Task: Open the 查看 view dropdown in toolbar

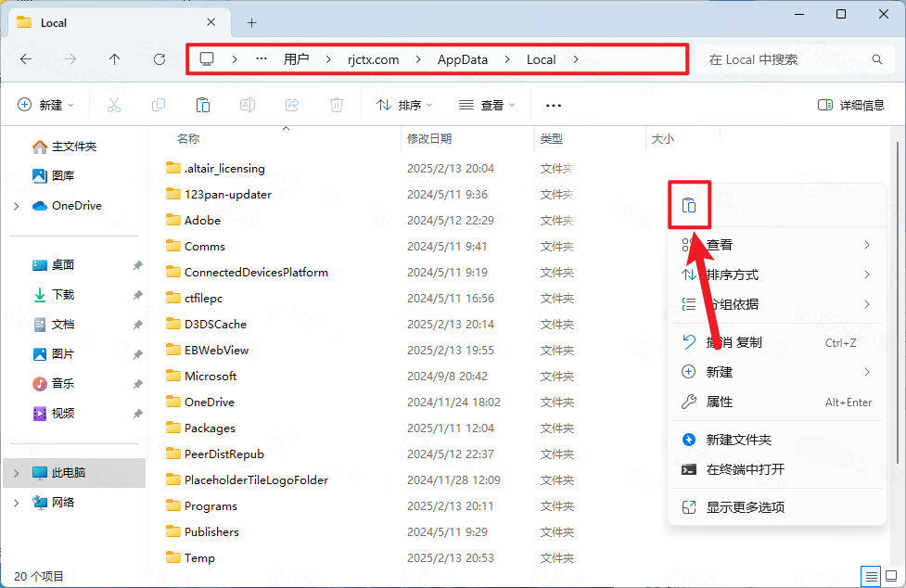Action: [x=487, y=105]
